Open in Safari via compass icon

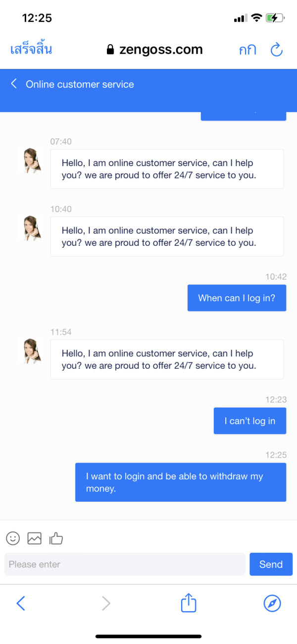[272, 603]
